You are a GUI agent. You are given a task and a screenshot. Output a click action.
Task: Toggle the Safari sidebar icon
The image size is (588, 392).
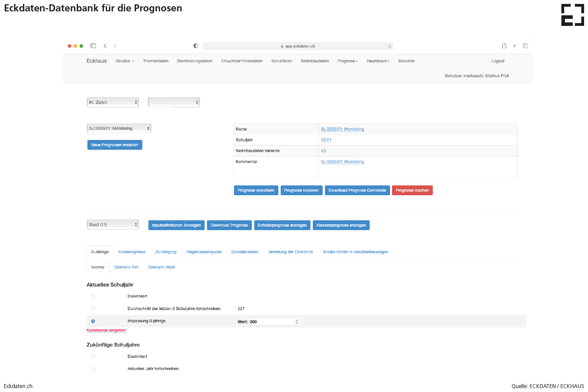pos(93,46)
